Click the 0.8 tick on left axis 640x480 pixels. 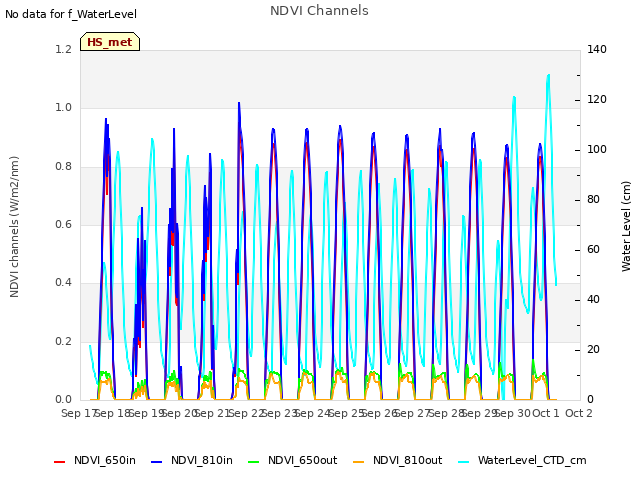point(63,167)
